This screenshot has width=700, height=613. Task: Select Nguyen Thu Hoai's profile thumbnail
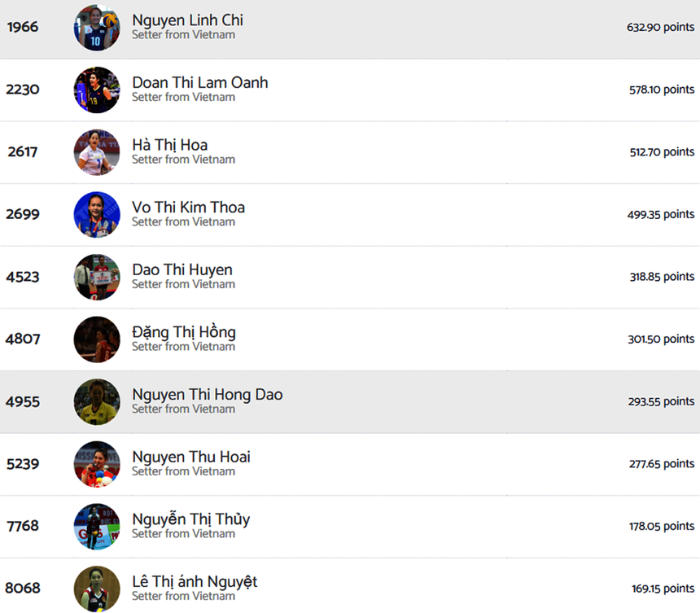[97, 464]
